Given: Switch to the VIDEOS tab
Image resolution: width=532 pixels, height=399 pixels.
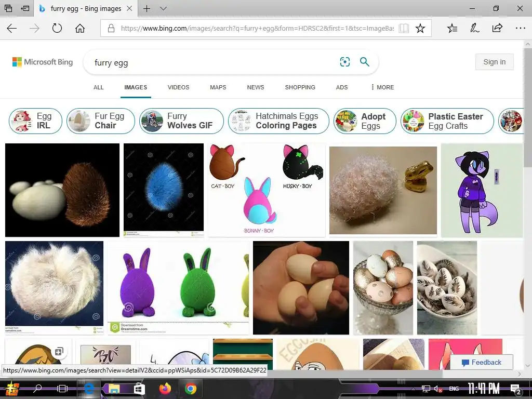Looking at the screenshot, I should (x=179, y=87).
